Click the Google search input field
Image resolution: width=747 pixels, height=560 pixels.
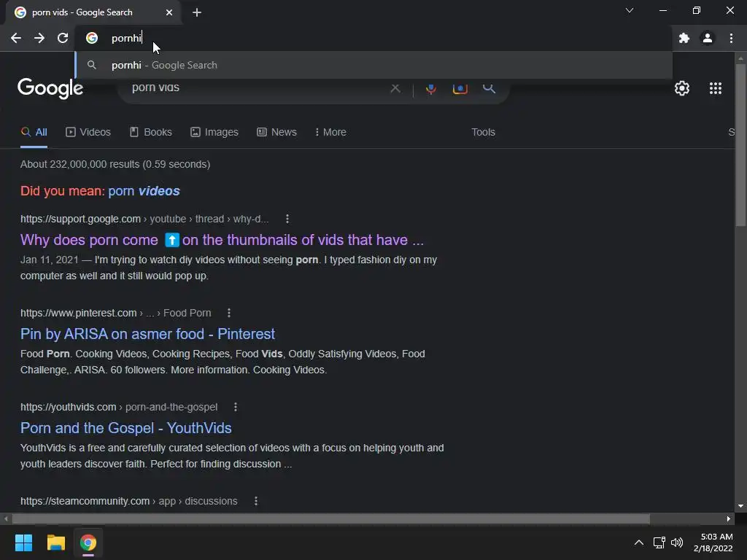pyautogui.click(x=258, y=88)
